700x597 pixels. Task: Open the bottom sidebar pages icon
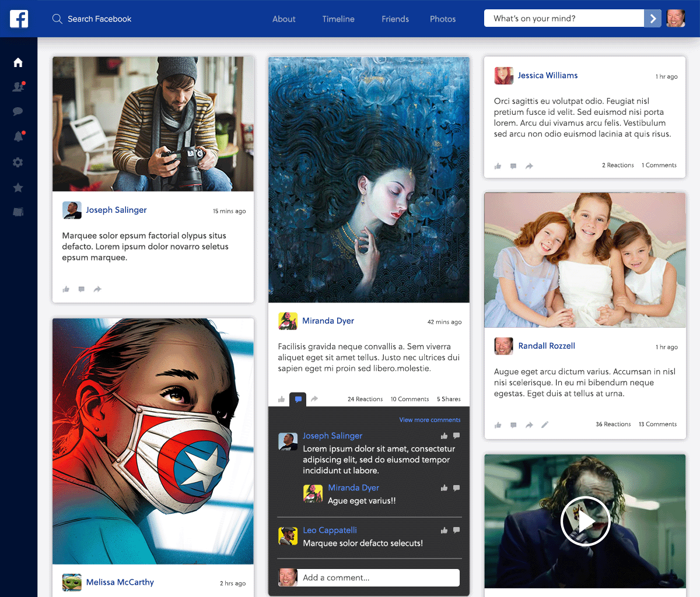18,212
